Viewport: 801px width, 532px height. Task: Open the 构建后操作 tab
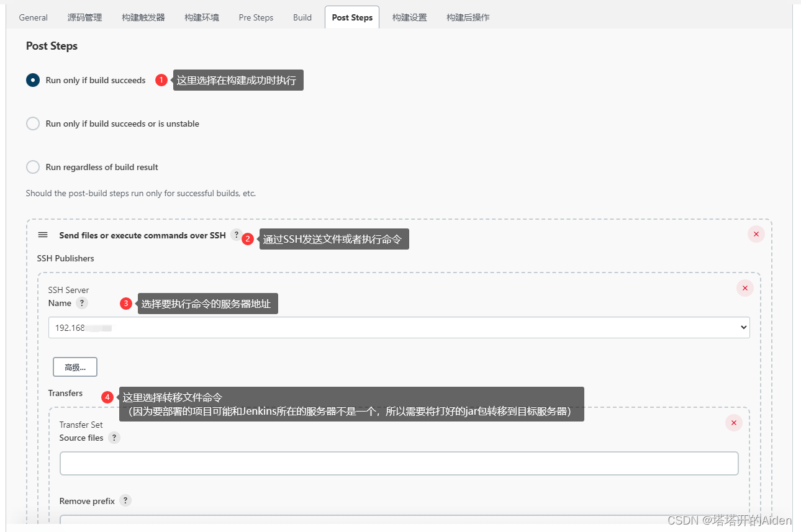468,17
